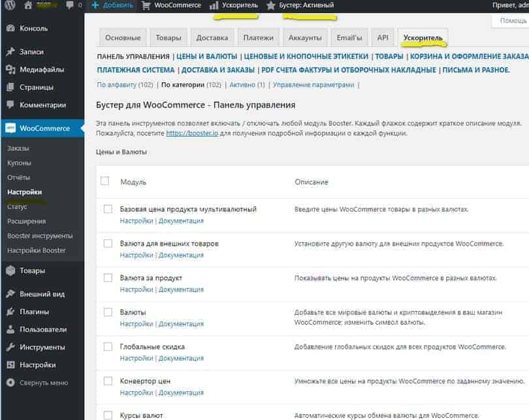This screenshot has height=420, width=529.
Task: Open PDF СЧЕТА ФАКТУРЫ section link
Action: 349,70
